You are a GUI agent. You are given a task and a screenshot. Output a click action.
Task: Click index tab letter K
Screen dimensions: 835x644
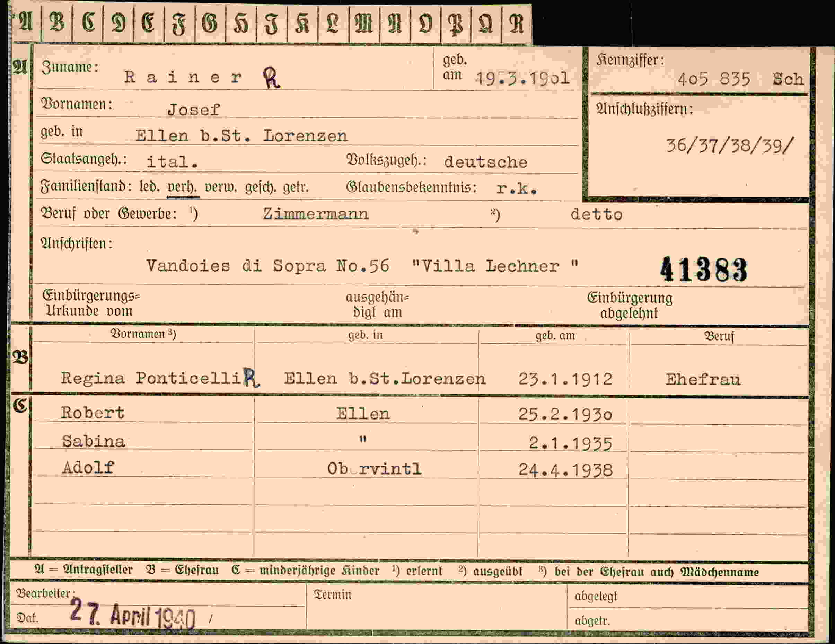coord(302,23)
